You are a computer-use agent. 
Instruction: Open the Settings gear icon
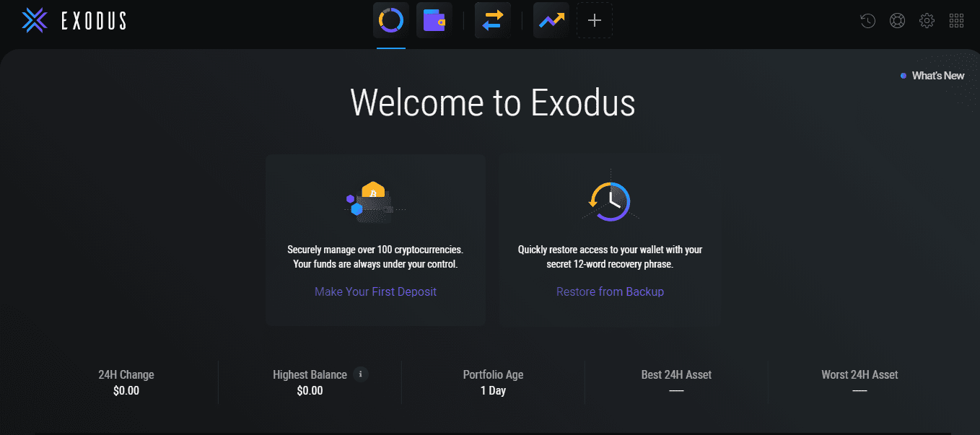coord(927,21)
